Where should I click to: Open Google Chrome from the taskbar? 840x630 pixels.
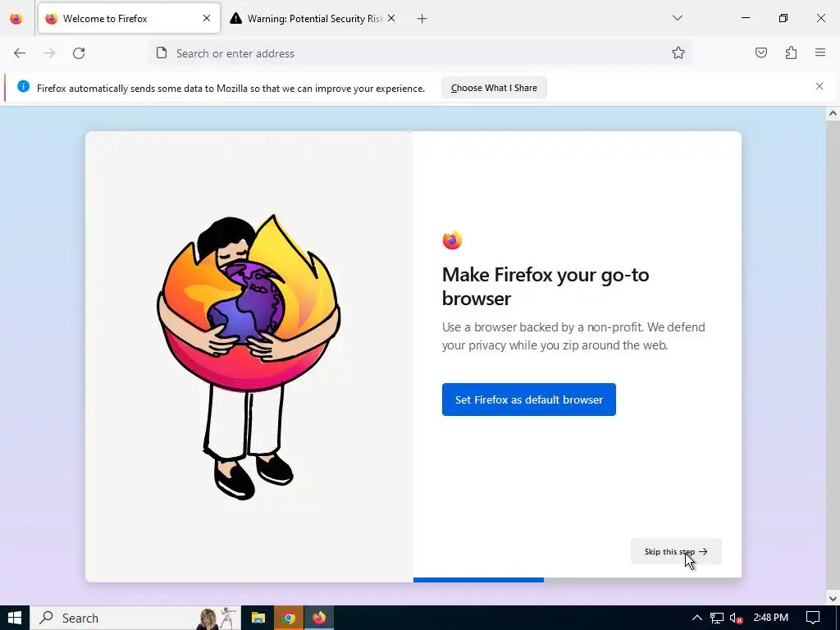(289, 618)
